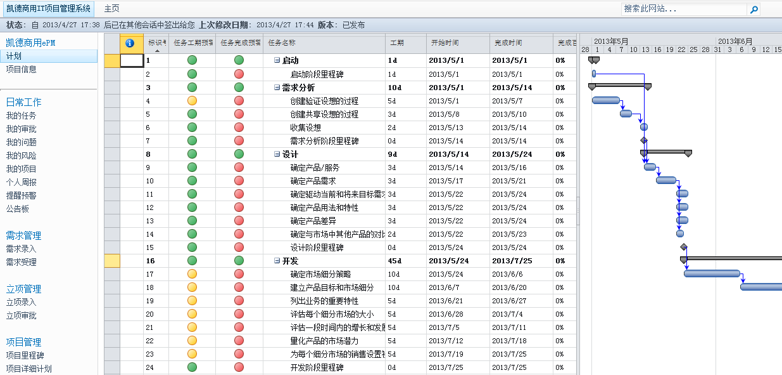
Task: Click red completion indicator in row 19
Action: [239, 301]
